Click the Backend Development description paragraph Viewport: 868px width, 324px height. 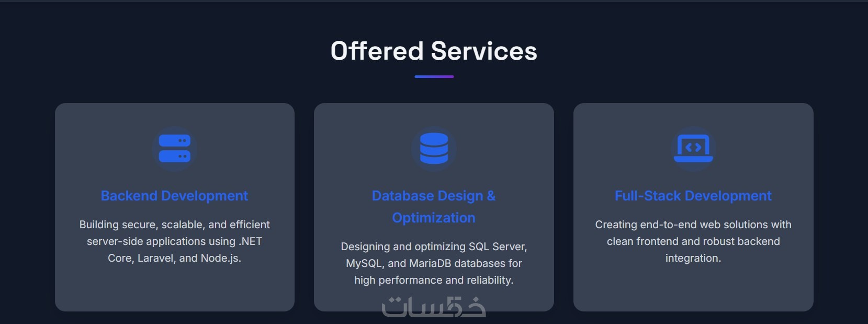tap(174, 241)
